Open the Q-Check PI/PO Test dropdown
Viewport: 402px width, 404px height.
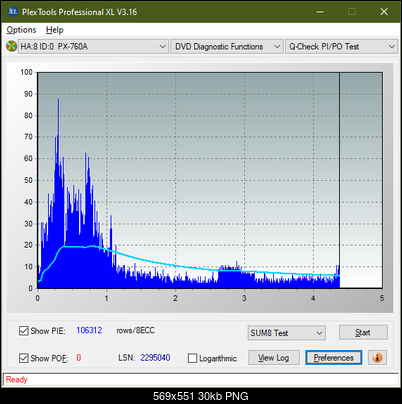click(341, 47)
